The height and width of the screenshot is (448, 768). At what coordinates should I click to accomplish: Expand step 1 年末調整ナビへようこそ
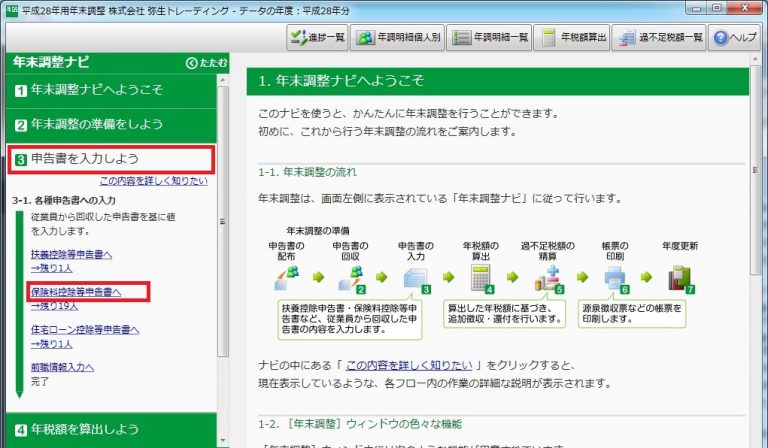[x=108, y=91]
